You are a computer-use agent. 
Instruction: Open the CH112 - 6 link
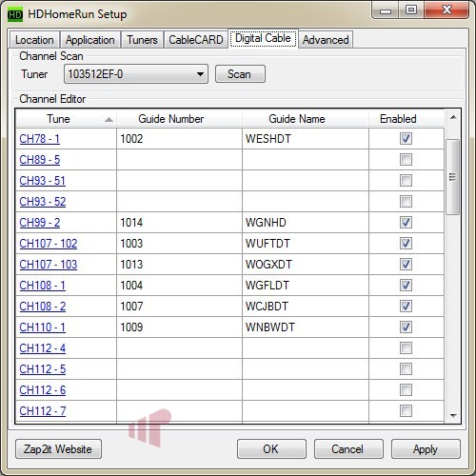[43, 390]
